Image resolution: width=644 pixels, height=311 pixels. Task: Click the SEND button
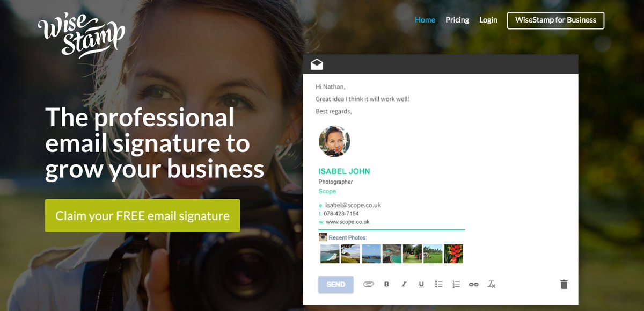(336, 284)
